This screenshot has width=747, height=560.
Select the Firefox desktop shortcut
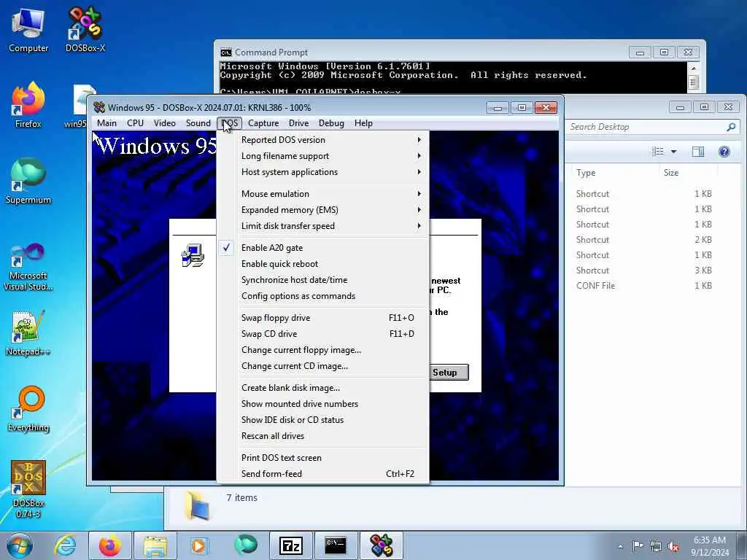pyautogui.click(x=28, y=105)
